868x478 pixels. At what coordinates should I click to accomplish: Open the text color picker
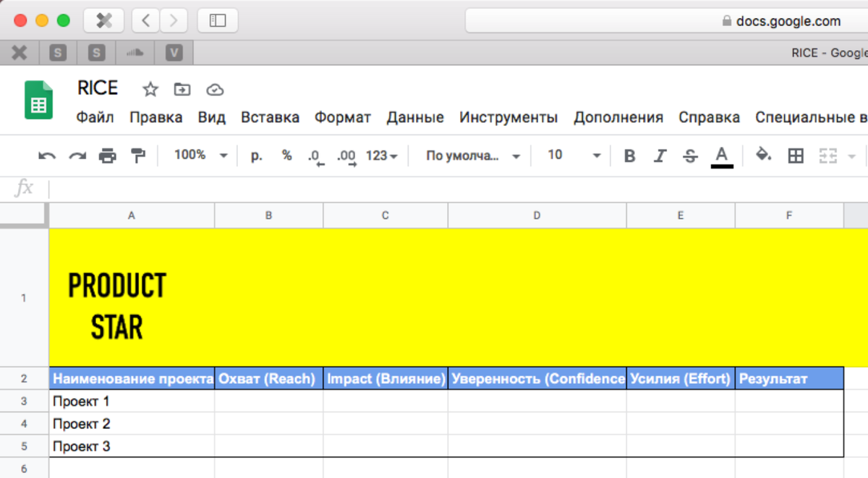click(721, 156)
